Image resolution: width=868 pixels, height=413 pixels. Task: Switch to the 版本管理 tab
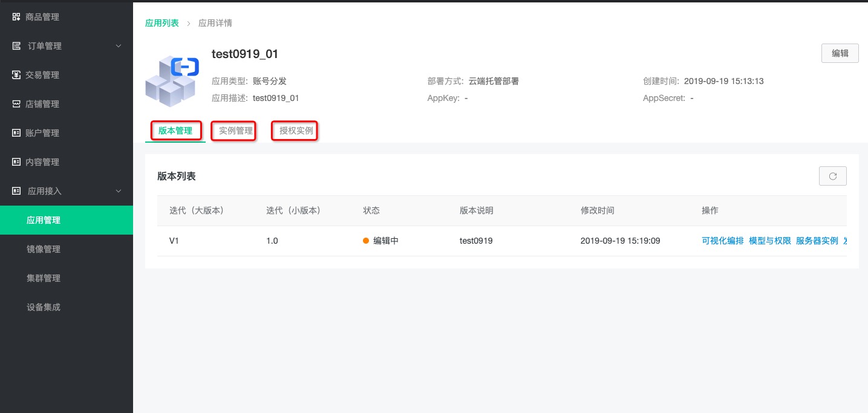175,131
